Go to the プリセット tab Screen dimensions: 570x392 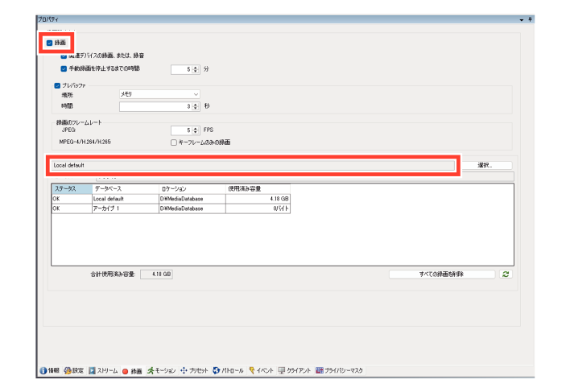coord(194,370)
